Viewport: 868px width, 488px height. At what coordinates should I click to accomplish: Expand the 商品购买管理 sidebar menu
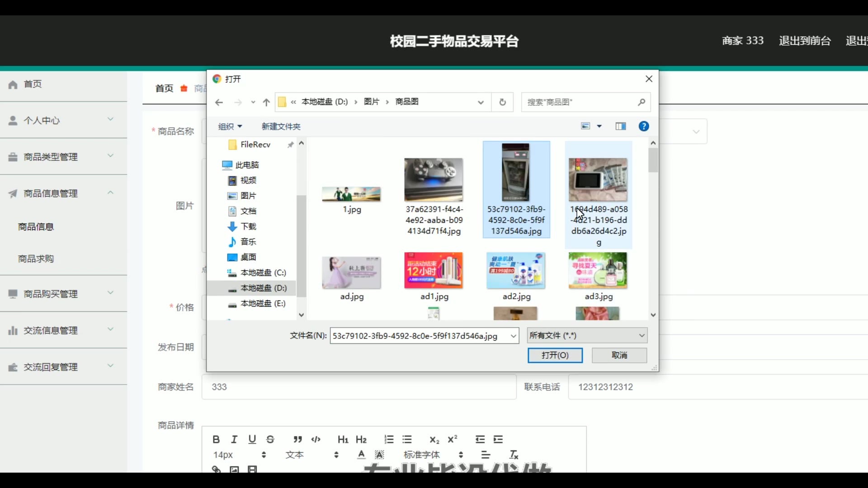[x=63, y=294]
